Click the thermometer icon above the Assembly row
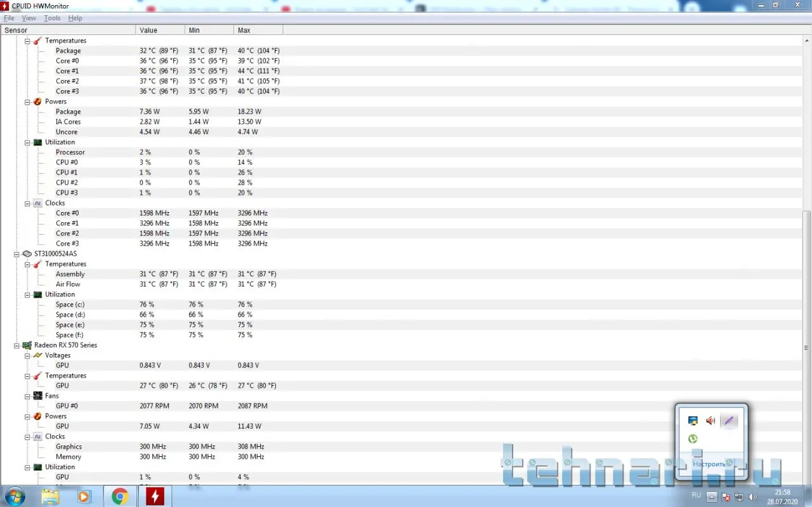This screenshot has height=507, width=812. (37, 264)
